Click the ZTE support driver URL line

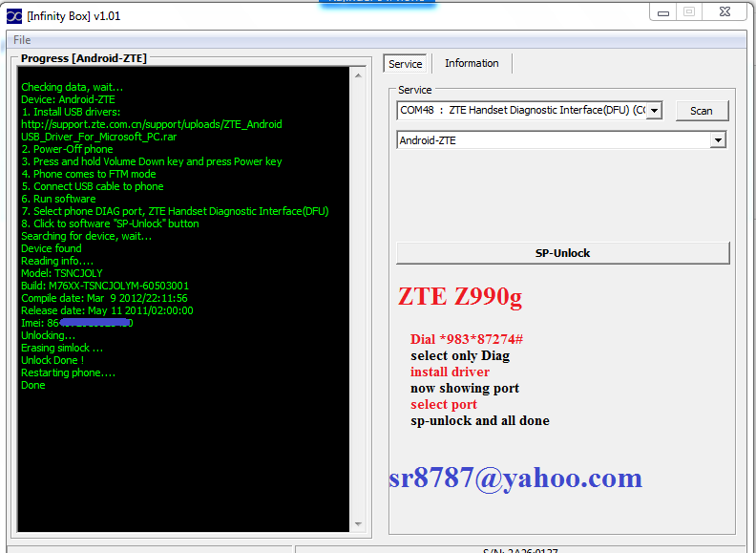[152, 124]
